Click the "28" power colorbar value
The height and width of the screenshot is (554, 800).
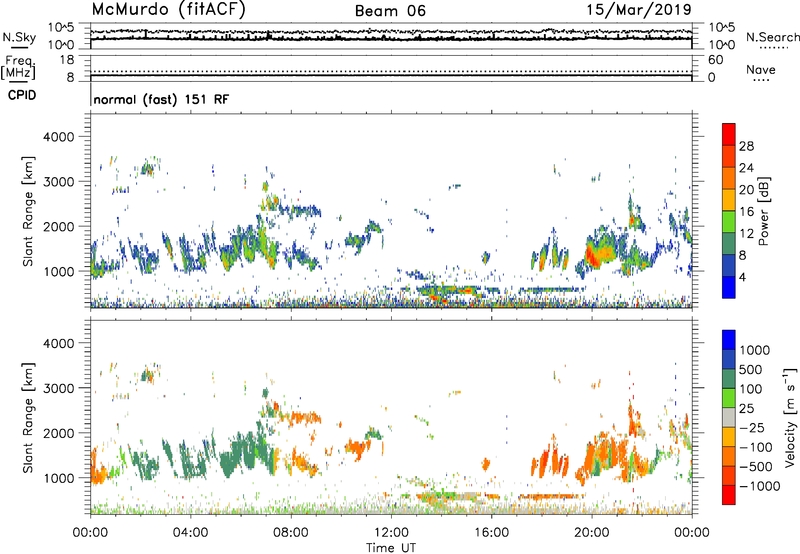pos(746,146)
